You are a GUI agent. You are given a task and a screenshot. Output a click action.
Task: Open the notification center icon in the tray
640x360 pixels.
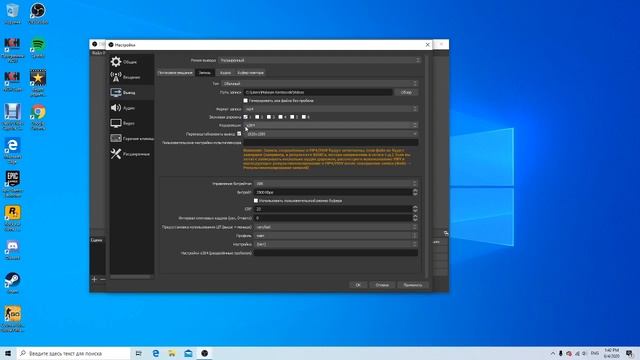click(x=629, y=353)
